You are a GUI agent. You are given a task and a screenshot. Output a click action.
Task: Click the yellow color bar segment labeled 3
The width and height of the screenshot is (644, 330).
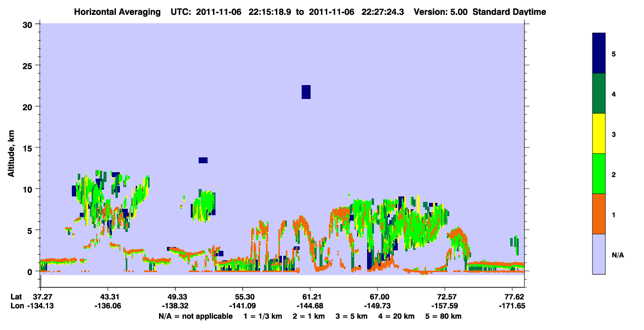click(598, 134)
